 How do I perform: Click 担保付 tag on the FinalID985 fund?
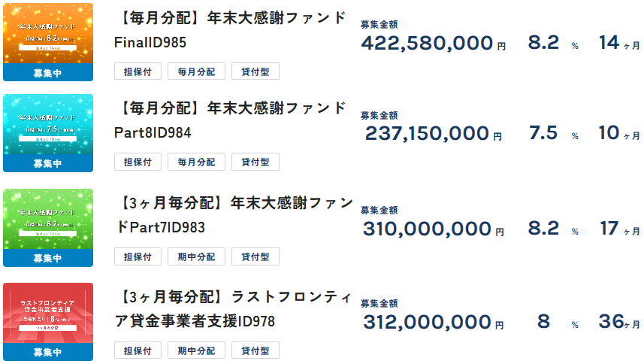(x=138, y=72)
